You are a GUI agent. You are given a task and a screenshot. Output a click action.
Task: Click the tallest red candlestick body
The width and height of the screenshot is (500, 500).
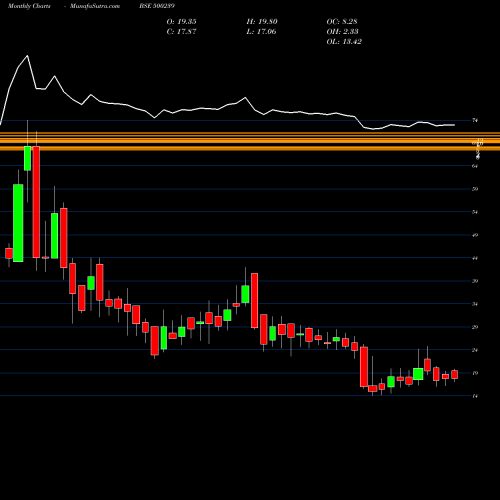point(36,202)
